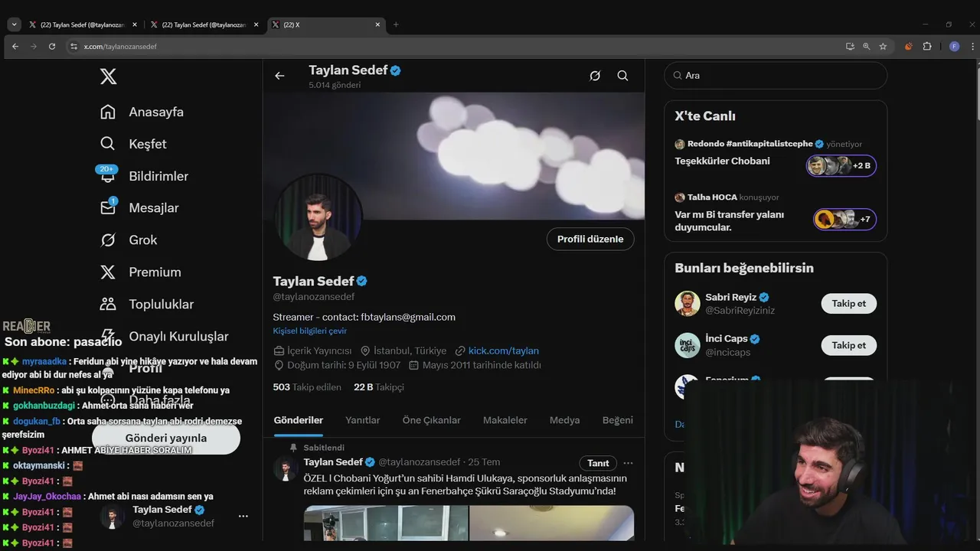Open profile picture of Taylan Sedef
The width and height of the screenshot is (980, 551).
[318, 217]
